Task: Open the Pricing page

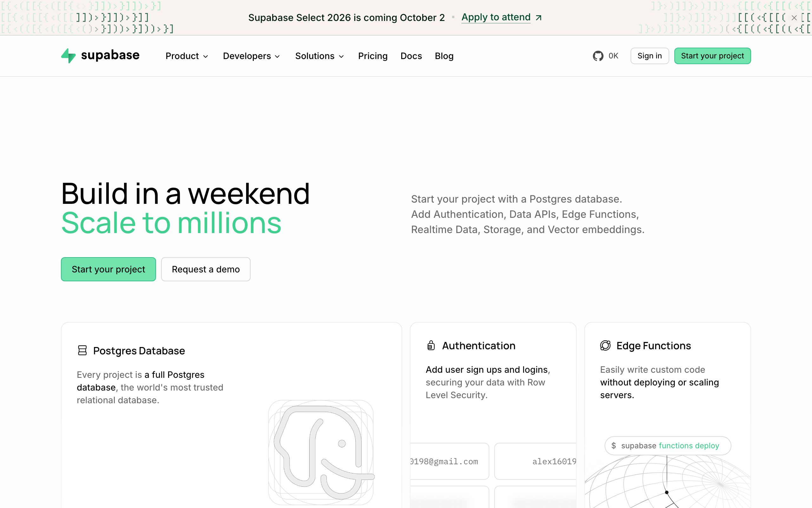Action: pyautogui.click(x=372, y=56)
